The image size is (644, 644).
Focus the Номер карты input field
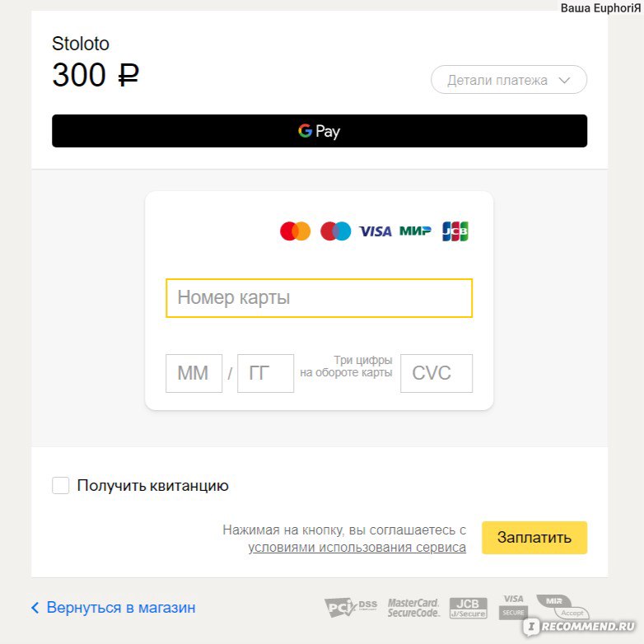[x=320, y=298]
